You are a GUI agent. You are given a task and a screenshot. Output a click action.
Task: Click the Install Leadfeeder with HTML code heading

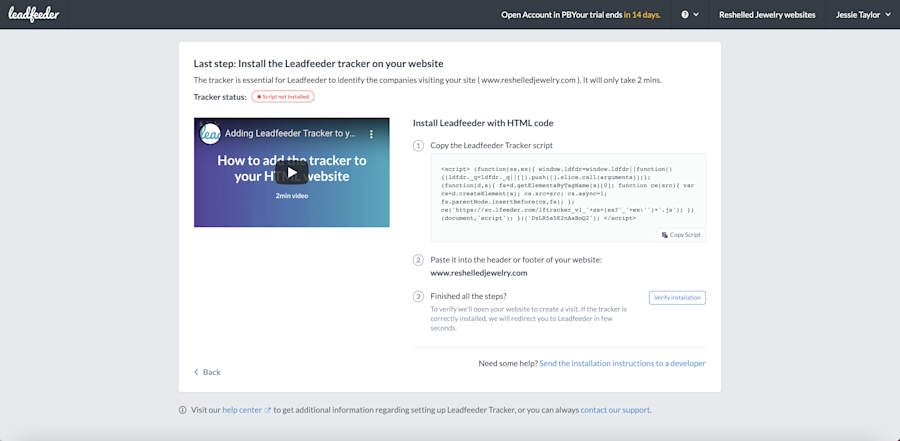[483, 123]
